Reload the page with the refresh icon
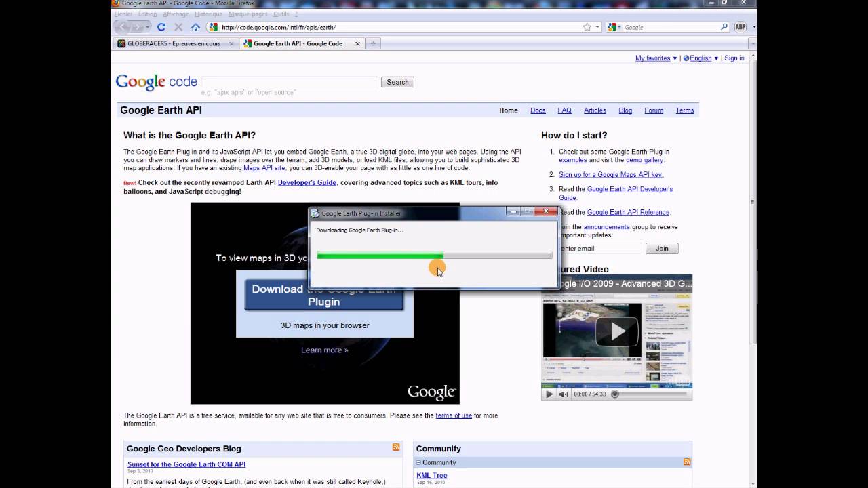Viewport: 868px width, 488px height. tap(161, 27)
